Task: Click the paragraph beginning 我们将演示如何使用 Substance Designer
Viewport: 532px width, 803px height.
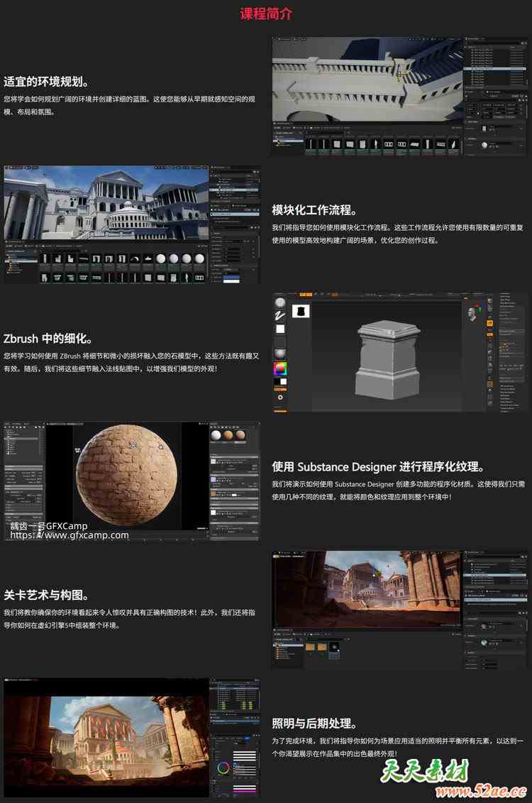Action: point(399,491)
